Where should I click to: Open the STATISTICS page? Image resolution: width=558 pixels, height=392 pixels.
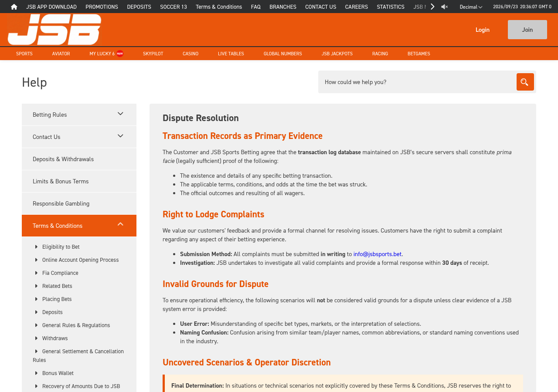[391, 7]
